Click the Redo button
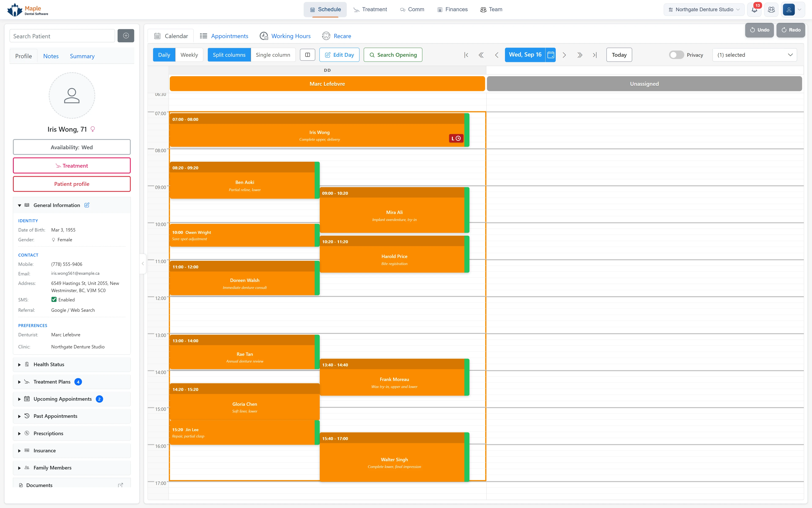Screen dimensions: 812x508 coord(791,30)
